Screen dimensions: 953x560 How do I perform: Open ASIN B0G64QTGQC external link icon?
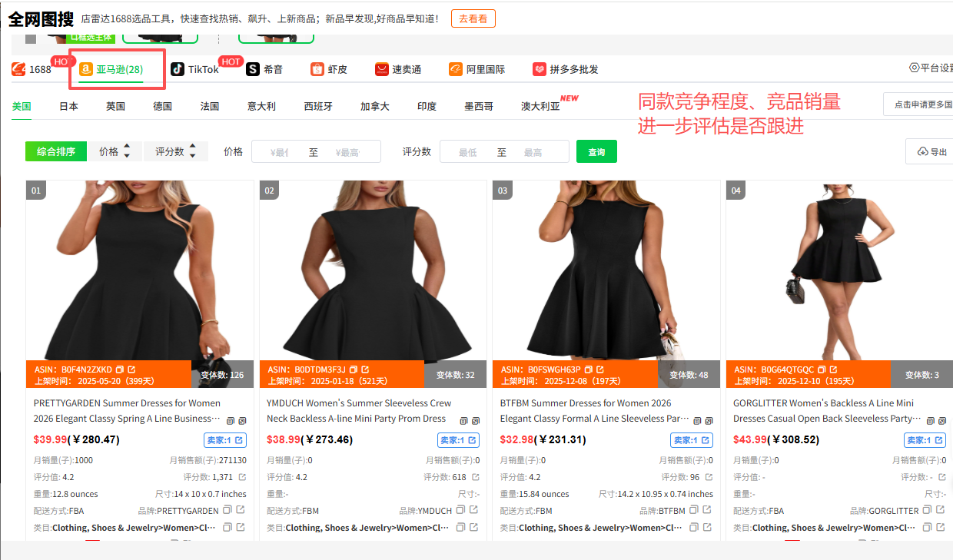point(833,369)
